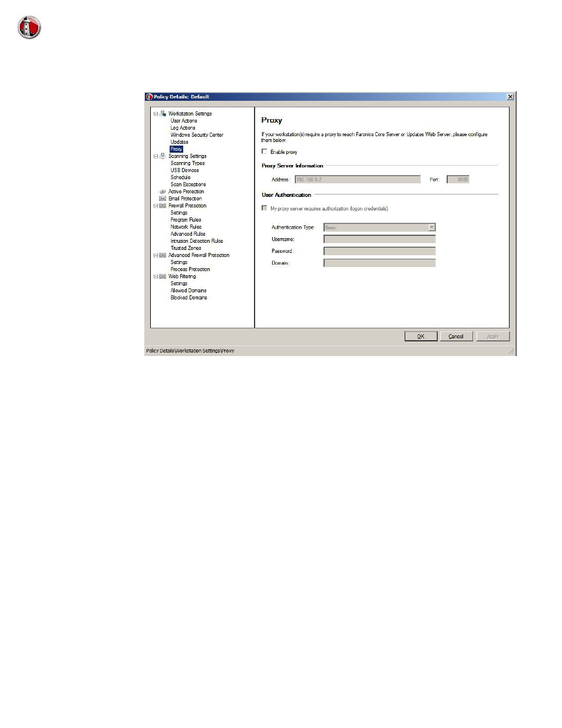Collapse the Firewall Protection tree node
562x728 pixels.
coord(156,206)
